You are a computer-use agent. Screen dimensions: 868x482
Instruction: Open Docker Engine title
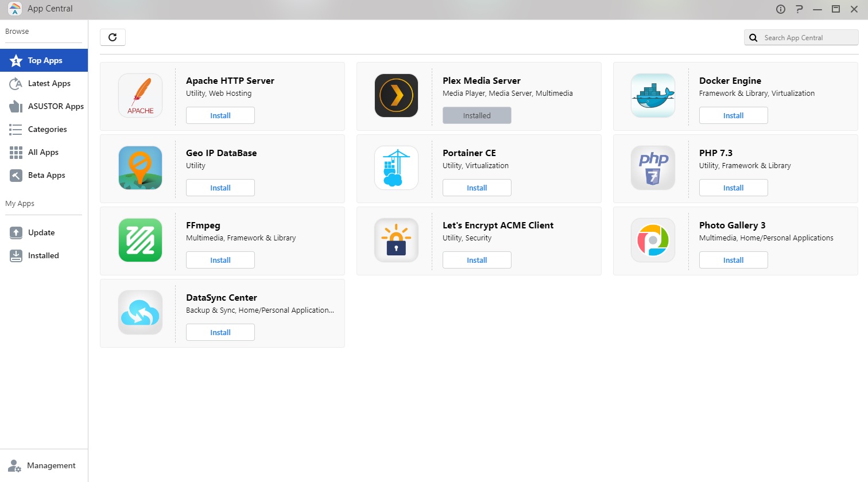(730, 81)
